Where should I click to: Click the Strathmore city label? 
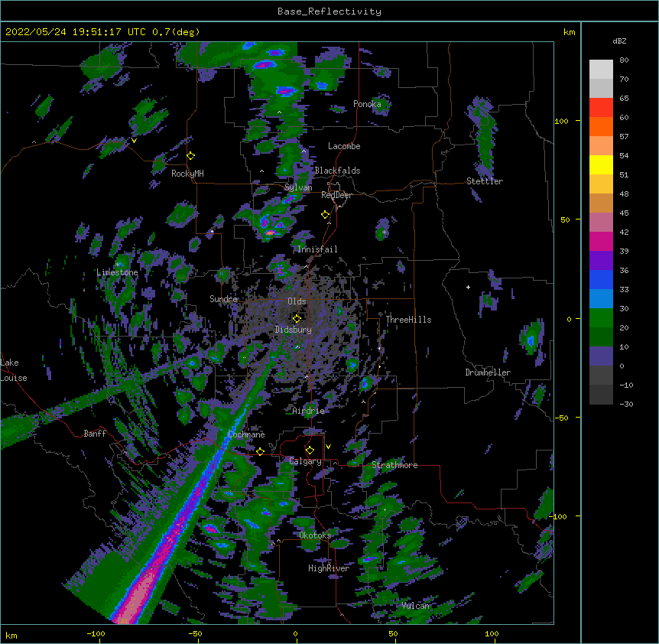394,465
